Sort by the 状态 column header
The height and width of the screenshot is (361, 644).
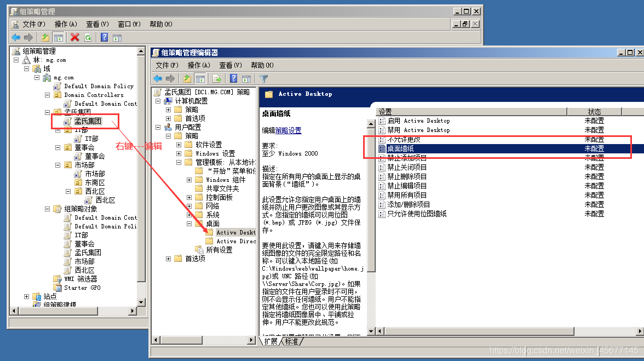[x=594, y=112]
